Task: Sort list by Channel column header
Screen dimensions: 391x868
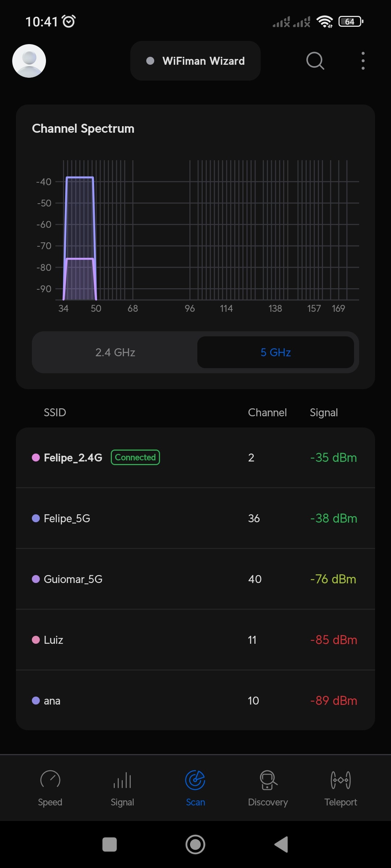Action: coord(267,413)
